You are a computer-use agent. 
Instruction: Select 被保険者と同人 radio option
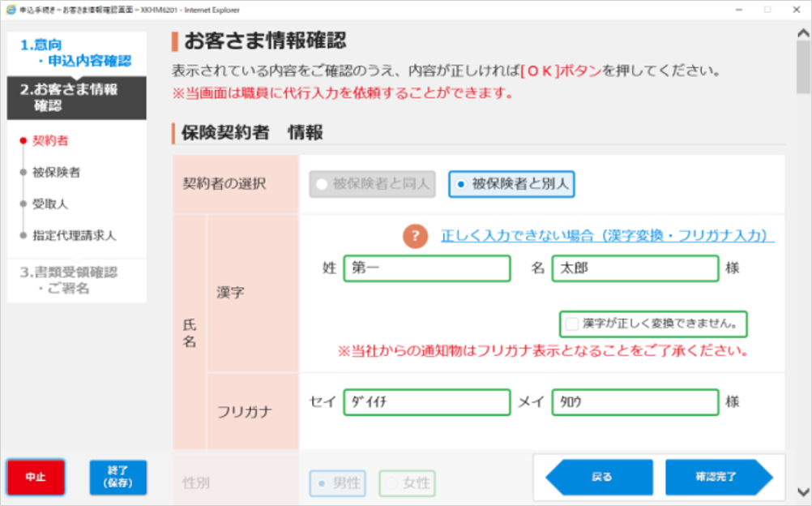pyautogui.click(x=372, y=184)
